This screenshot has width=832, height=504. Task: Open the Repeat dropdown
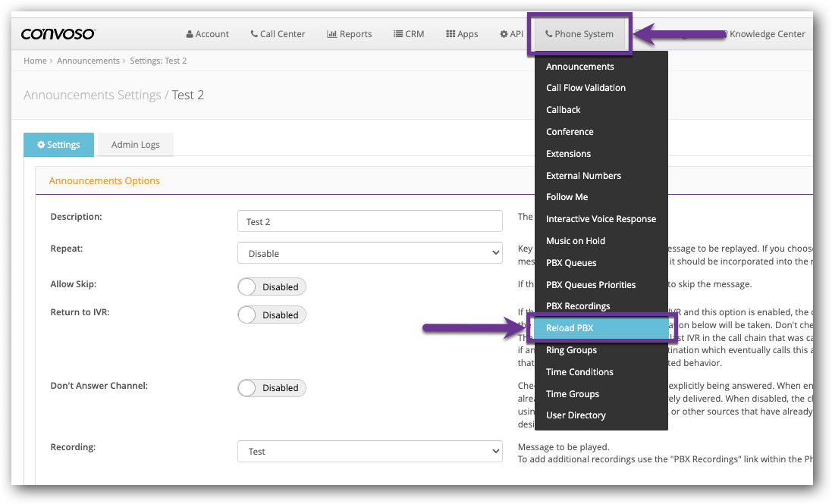tap(369, 252)
